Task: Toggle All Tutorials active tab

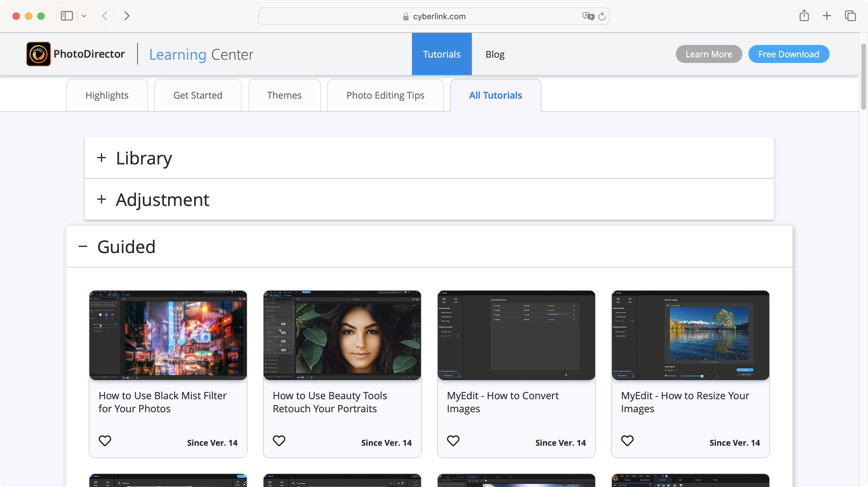Action: (495, 95)
